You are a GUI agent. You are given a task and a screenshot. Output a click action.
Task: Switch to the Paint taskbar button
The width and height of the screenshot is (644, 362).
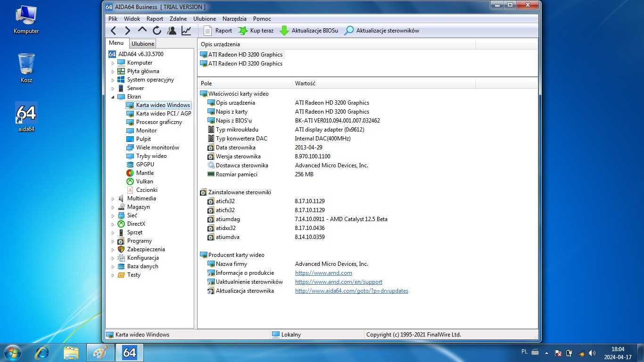[x=100, y=353]
